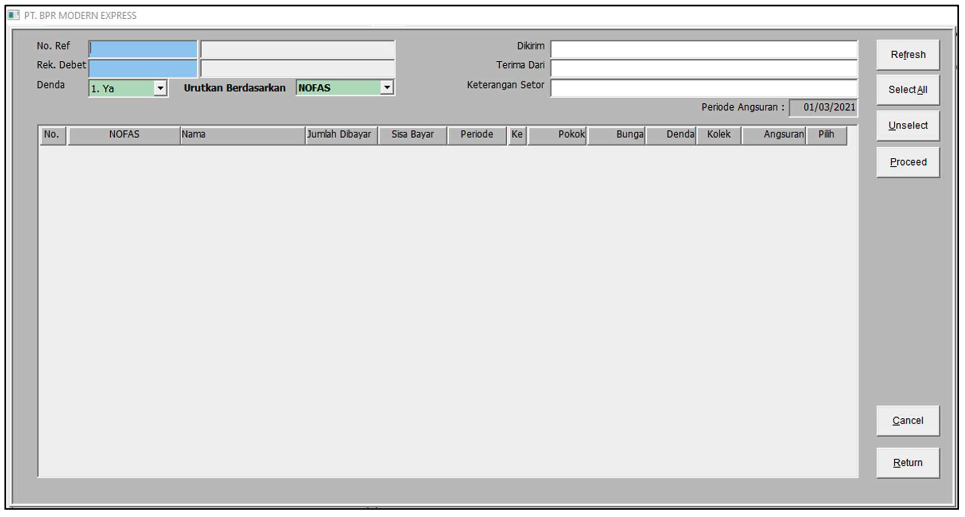Click into the Dikirim text field
The width and height of the screenshot is (965, 517).
click(703, 49)
